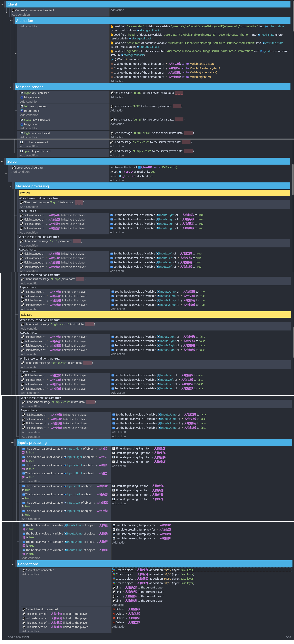Add condition under 'Currently running on the client'
294x644 pixels.
21,15
